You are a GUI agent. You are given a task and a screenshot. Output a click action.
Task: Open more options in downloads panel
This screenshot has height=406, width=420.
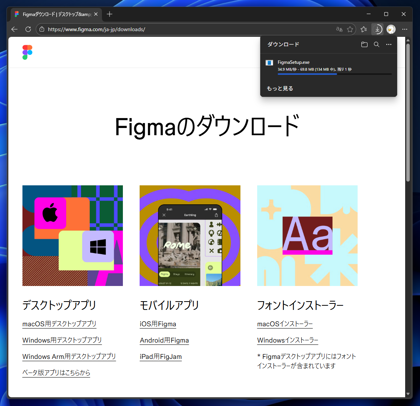(x=389, y=44)
